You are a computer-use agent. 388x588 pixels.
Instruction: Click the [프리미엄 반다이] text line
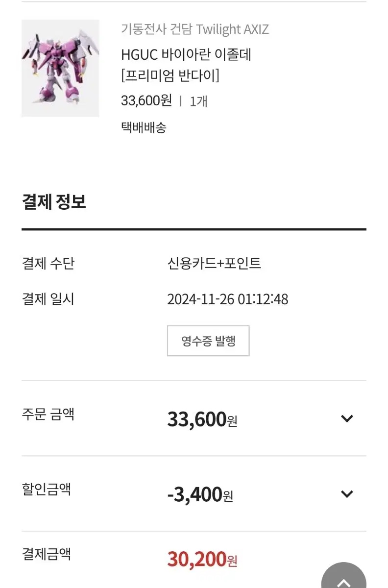pyautogui.click(x=170, y=76)
